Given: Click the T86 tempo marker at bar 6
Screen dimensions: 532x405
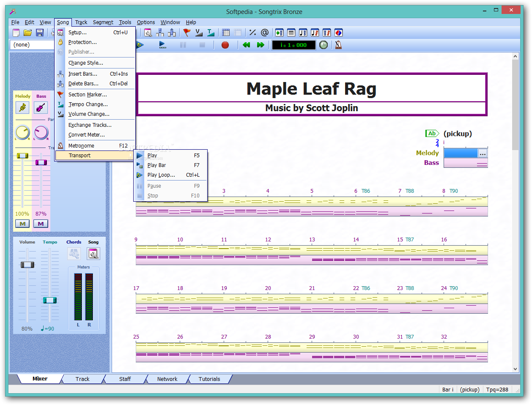Looking at the screenshot, I should (x=365, y=191).
